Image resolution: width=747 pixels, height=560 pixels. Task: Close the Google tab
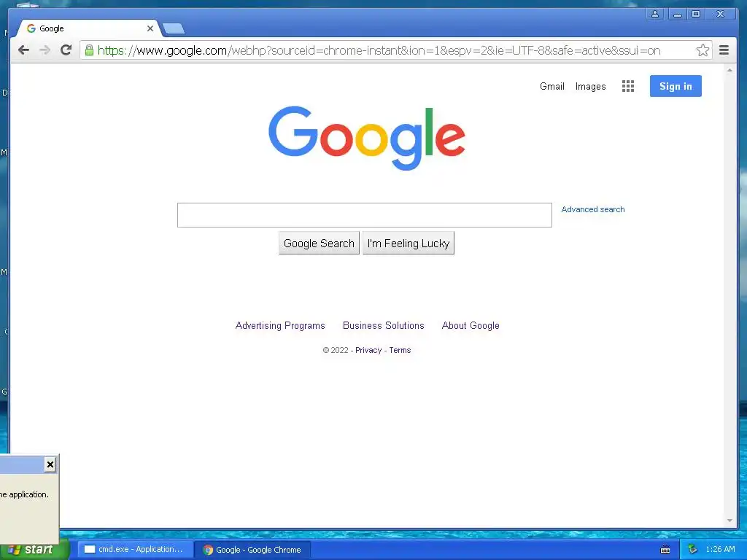150,28
